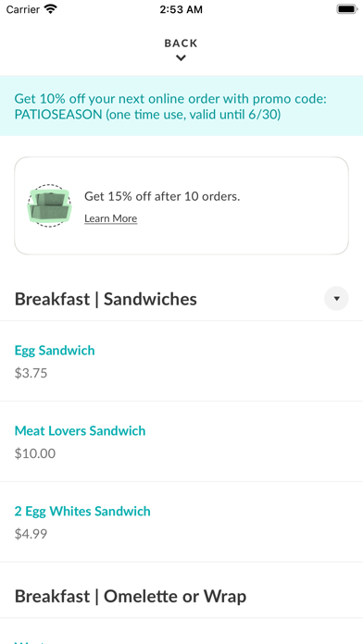Tap the $10.00 Meat Lovers price
Image resolution: width=363 pixels, height=644 pixels.
point(35,453)
